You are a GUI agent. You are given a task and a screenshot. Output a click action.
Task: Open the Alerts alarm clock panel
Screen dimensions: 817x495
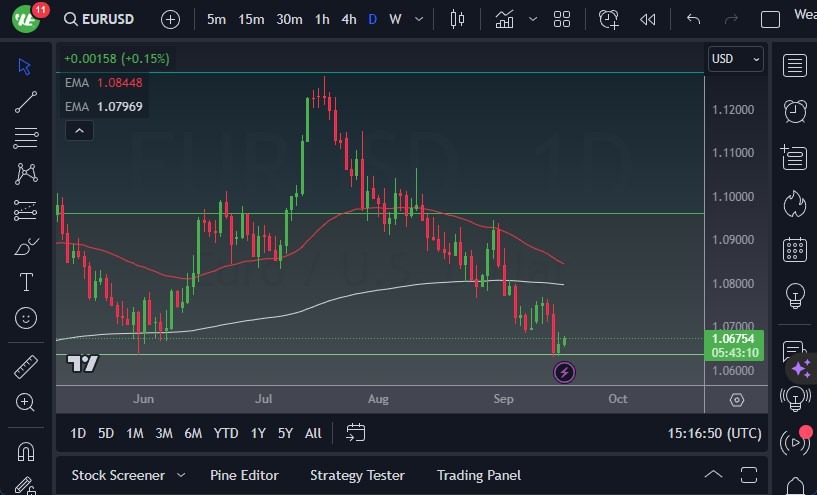coord(795,110)
